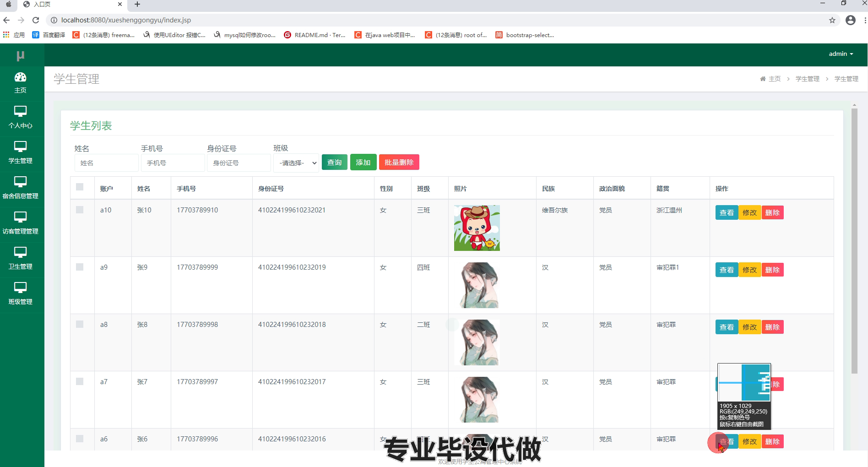
Task: Click 删除 for student 张8
Action: coord(772,327)
